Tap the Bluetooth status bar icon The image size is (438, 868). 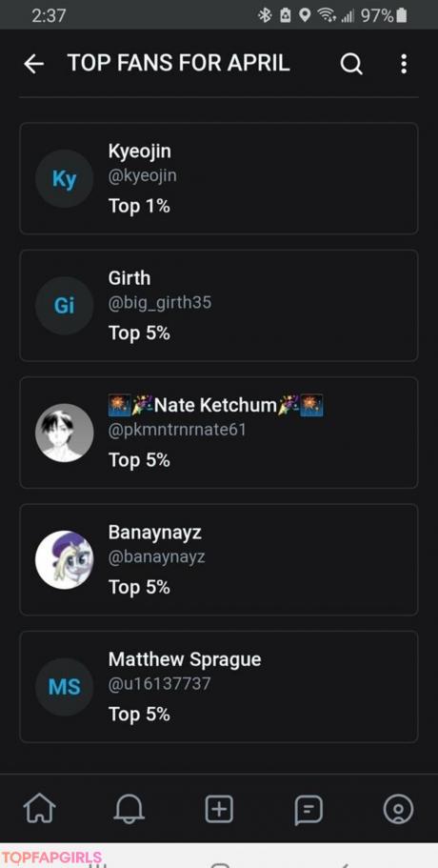click(x=265, y=15)
